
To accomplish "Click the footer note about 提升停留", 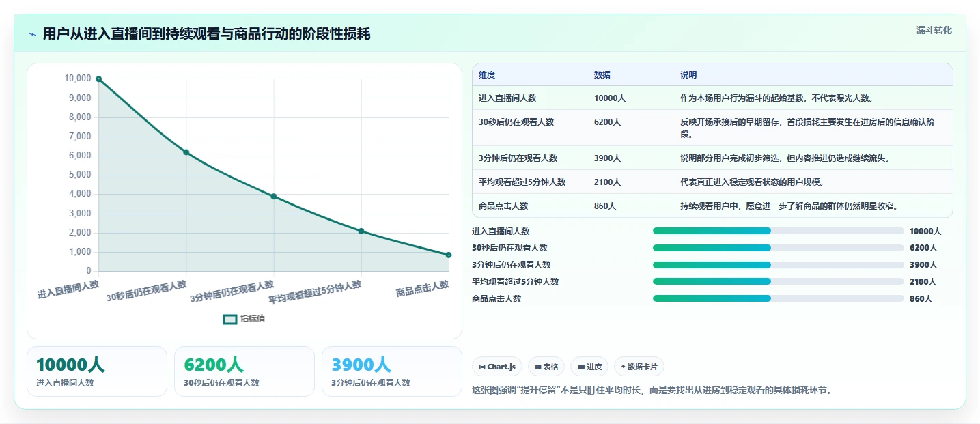I will tap(652, 391).
